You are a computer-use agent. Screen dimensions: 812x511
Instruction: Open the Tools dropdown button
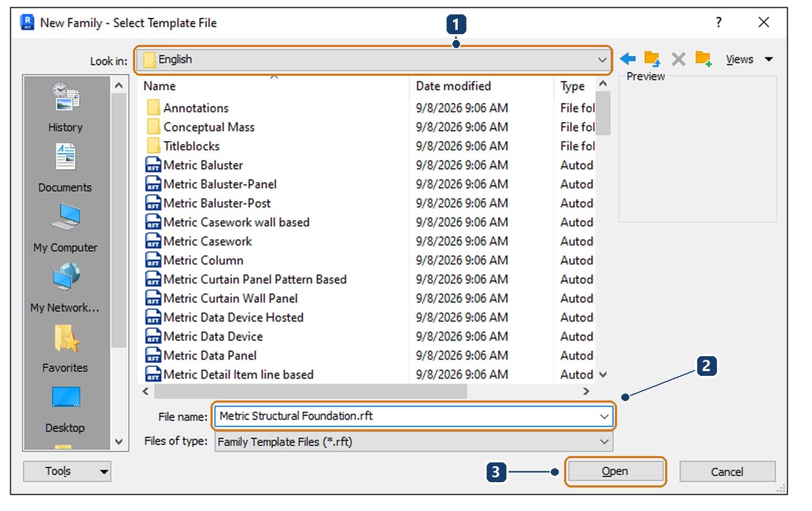[67, 471]
